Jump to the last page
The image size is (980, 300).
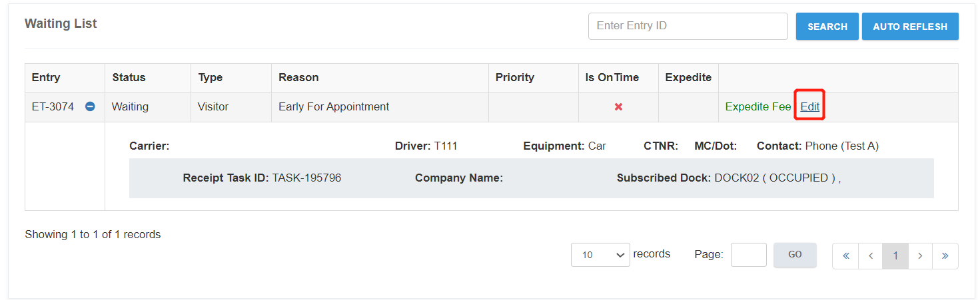point(945,256)
